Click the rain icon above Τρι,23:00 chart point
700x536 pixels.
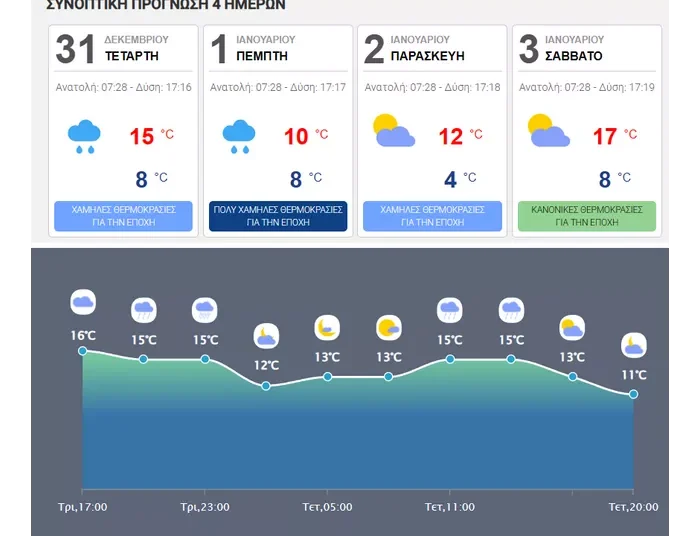(205, 310)
